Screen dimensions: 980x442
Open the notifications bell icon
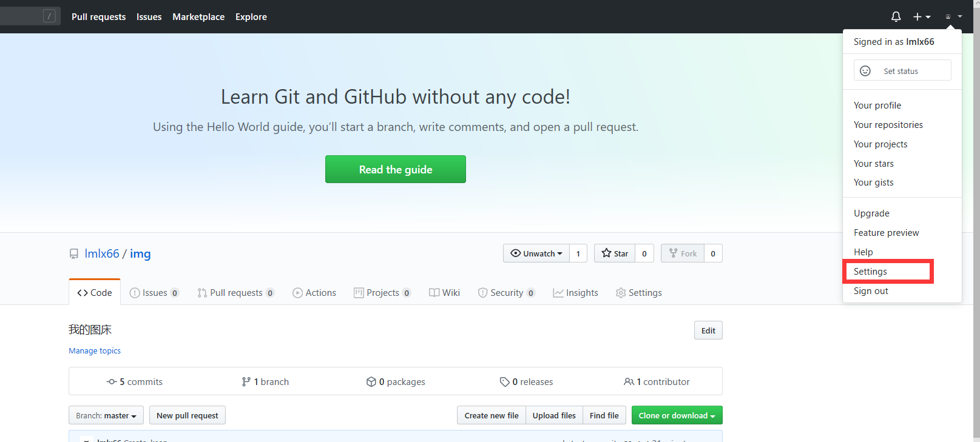(x=896, y=17)
